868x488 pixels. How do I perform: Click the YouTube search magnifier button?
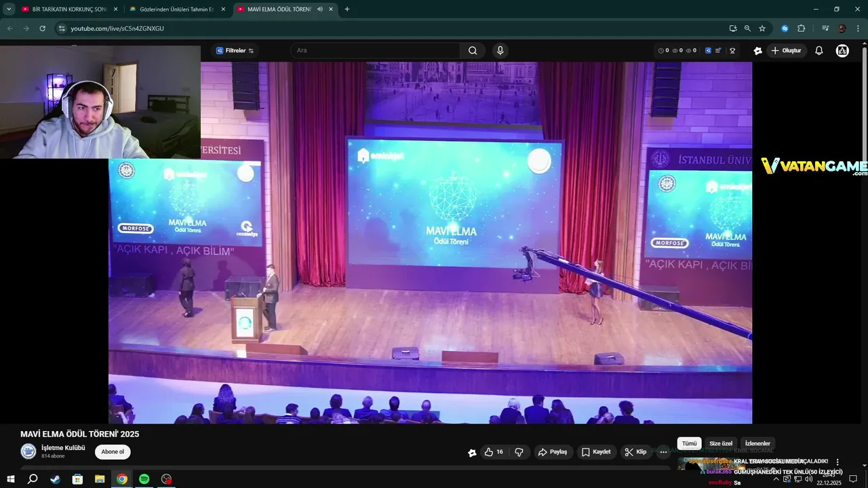pyautogui.click(x=473, y=50)
